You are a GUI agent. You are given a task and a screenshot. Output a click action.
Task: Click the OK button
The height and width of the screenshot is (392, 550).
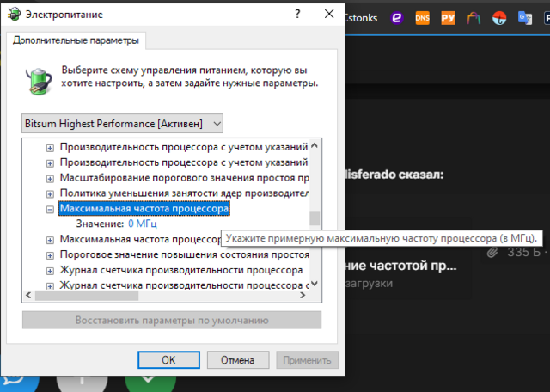click(x=168, y=360)
